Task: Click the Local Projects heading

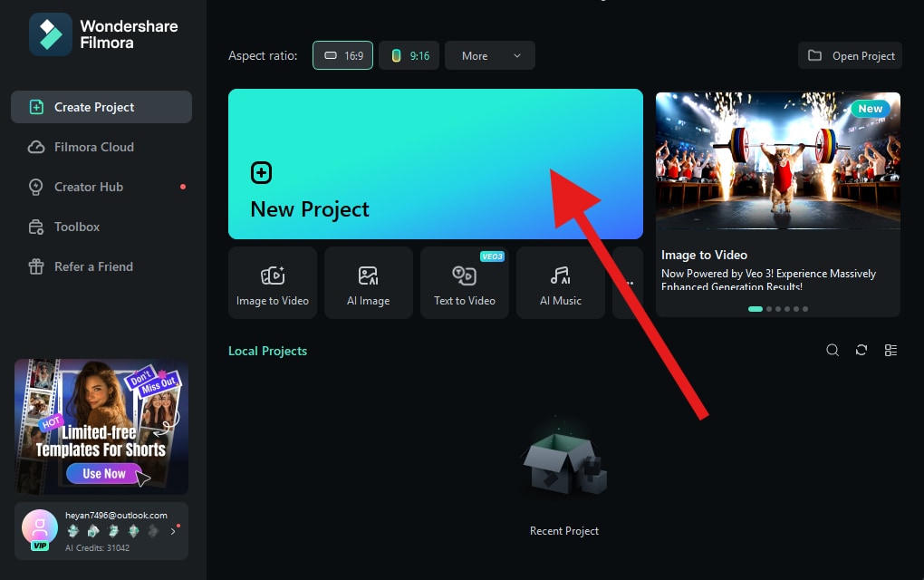Action: tap(267, 351)
